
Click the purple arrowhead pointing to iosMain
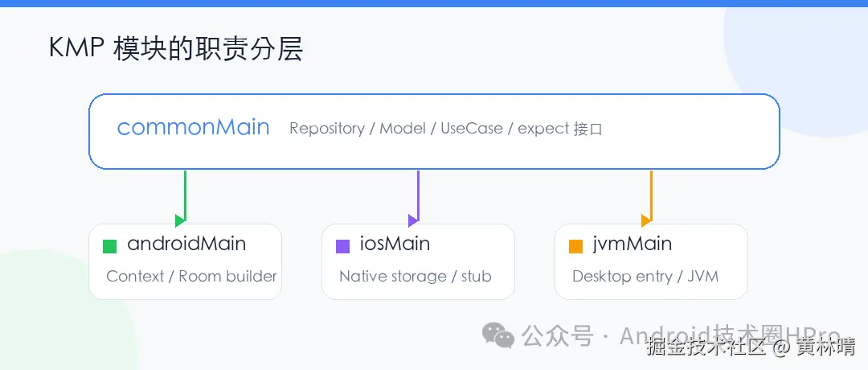pyautogui.click(x=413, y=220)
